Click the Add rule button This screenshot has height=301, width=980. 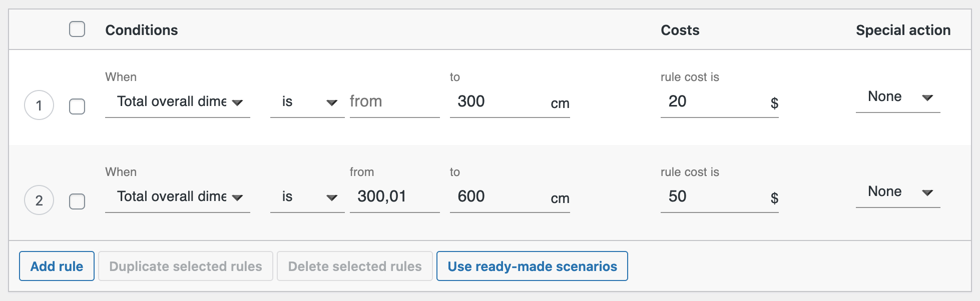coord(56,266)
